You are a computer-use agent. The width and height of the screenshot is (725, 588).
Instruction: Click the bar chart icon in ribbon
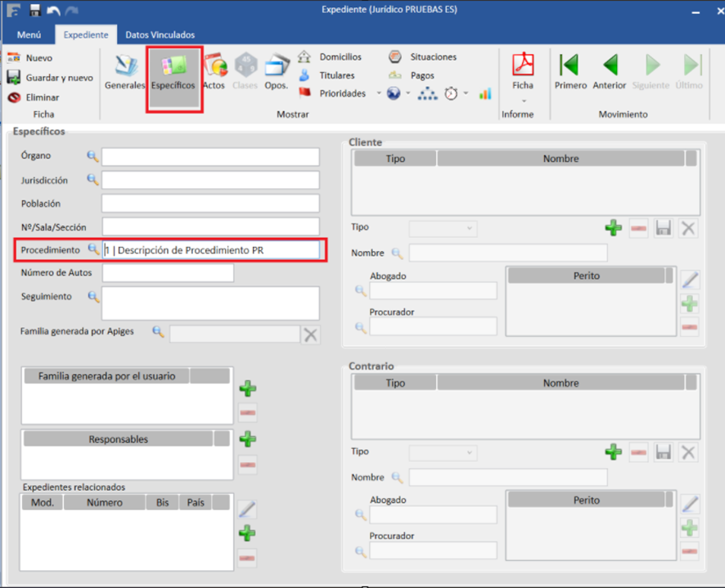click(485, 94)
